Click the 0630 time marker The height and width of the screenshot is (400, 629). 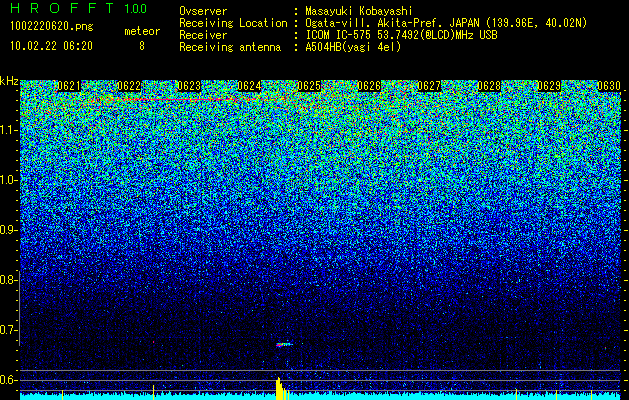tap(609, 86)
